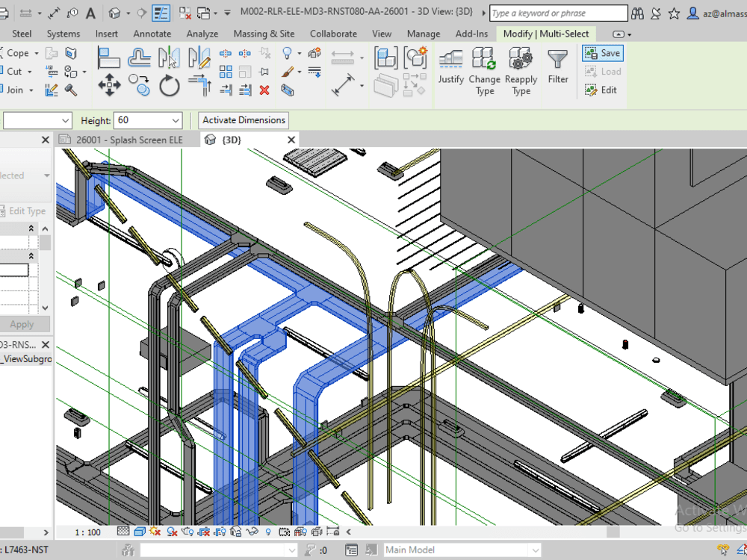
Task: Activate Mirror - Pick Axis tool
Action: coord(169,58)
